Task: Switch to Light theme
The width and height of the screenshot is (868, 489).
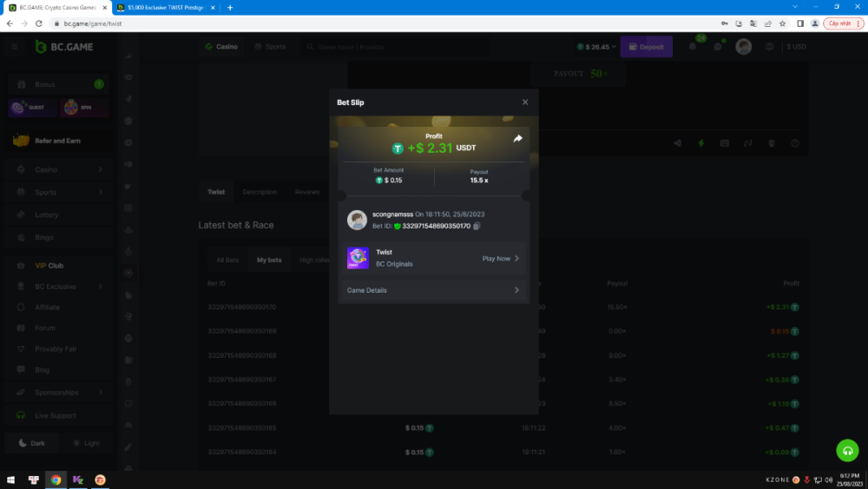Action: [x=85, y=443]
